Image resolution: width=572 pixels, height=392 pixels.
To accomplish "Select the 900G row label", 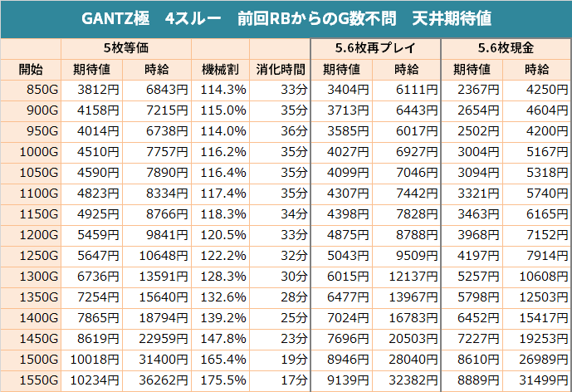I will point(31,110).
